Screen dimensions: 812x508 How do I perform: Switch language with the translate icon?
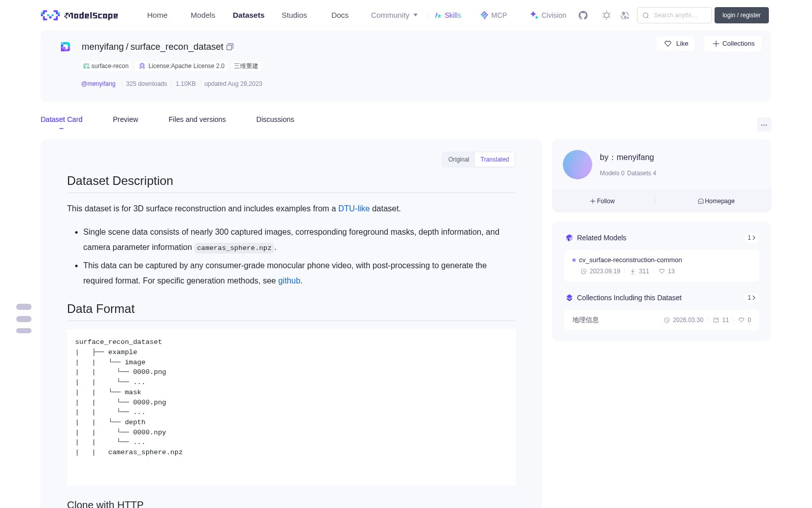pyautogui.click(x=625, y=15)
